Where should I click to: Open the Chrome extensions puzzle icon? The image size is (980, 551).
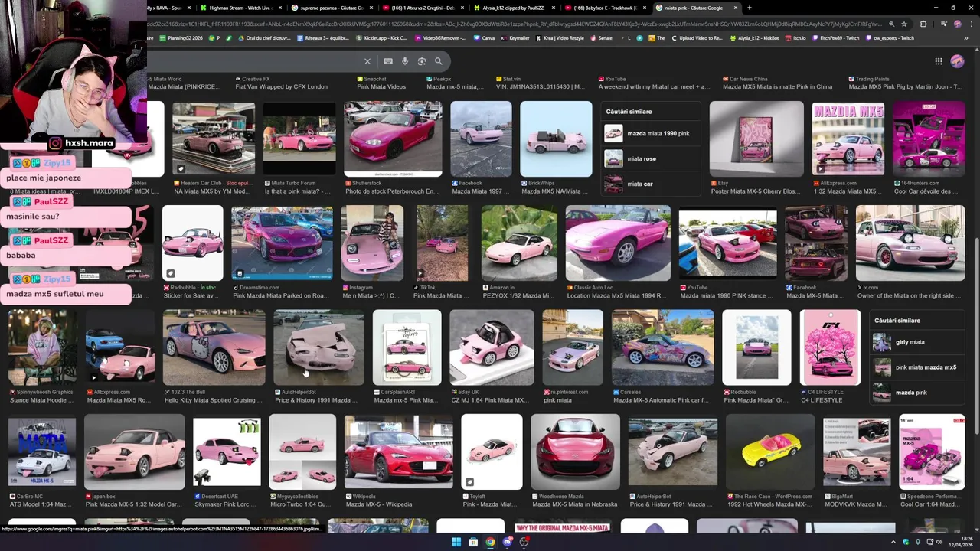(x=923, y=24)
